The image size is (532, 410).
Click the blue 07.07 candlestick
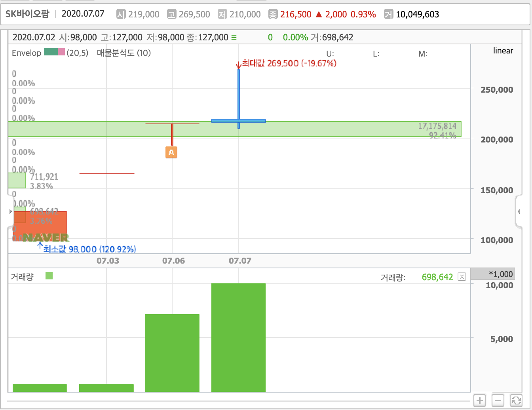point(239,120)
